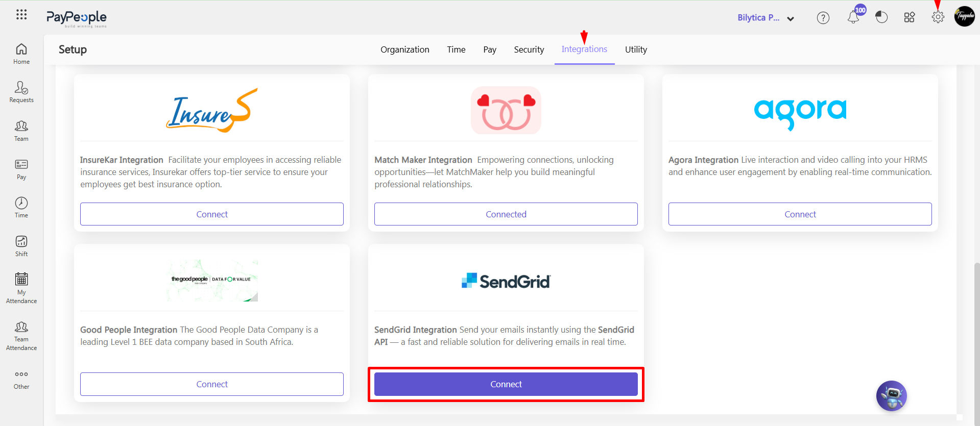Image resolution: width=980 pixels, height=426 pixels.
Task: Click the dashboard widgets icon in header
Action: point(910,17)
